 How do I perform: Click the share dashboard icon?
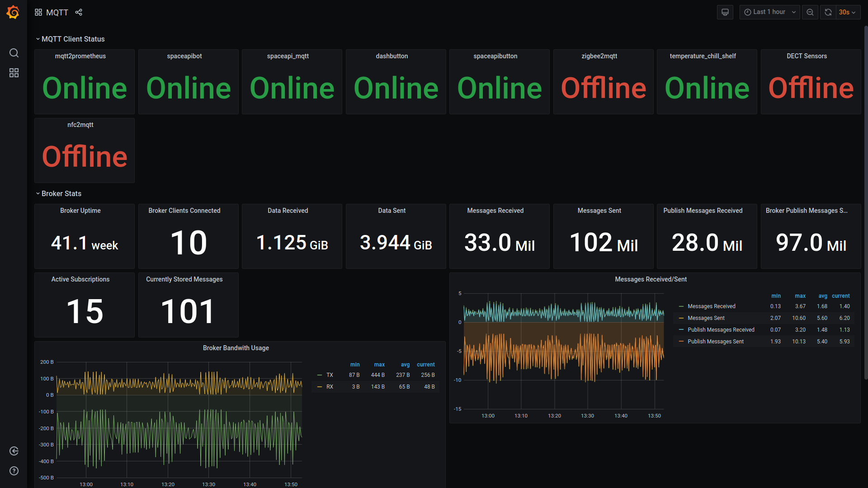pyautogui.click(x=79, y=12)
